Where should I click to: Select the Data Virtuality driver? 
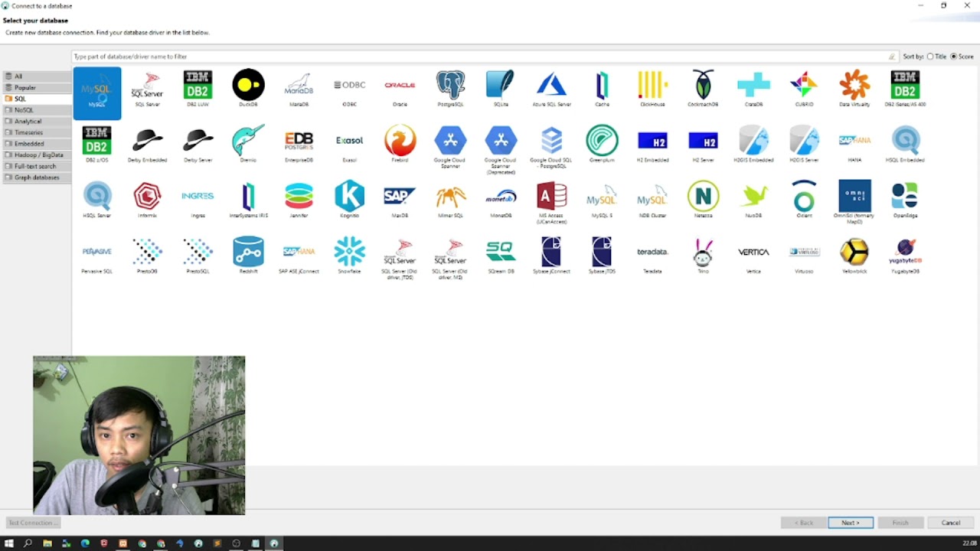click(854, 88)
